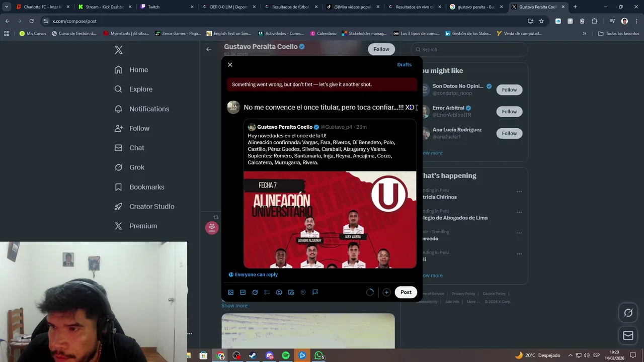The height and width of the screenshot is (362, 644).
Task: Follow Error Arbitral account
Action: pos(509,112)
